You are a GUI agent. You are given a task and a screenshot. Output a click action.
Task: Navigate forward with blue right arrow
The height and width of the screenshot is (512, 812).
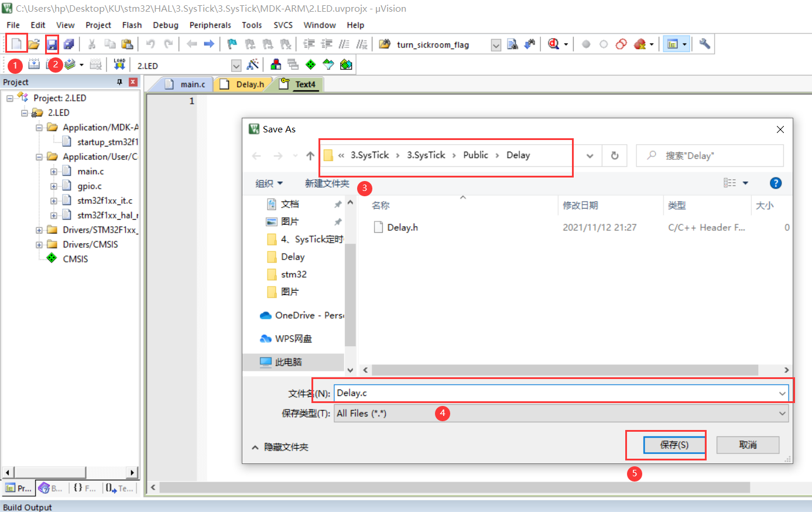point(209,44)
